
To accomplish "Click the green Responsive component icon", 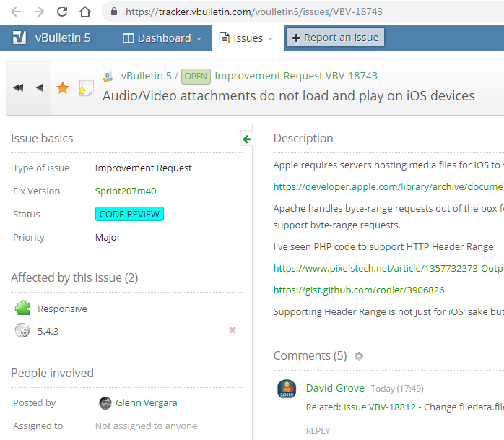I will [22, 308].
